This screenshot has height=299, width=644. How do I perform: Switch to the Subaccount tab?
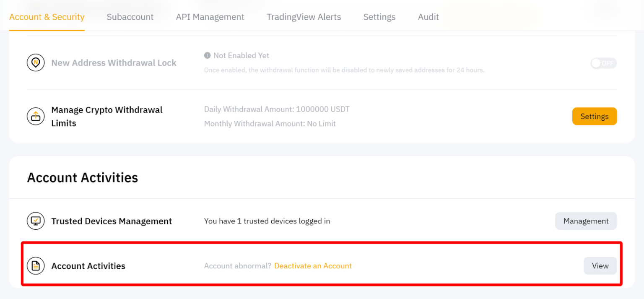[130, 17]
